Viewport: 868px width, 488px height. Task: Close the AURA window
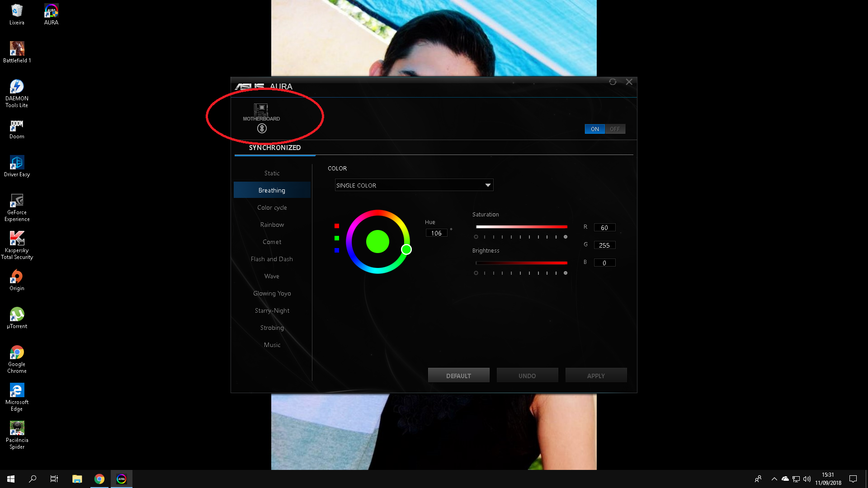click(629, 82)
